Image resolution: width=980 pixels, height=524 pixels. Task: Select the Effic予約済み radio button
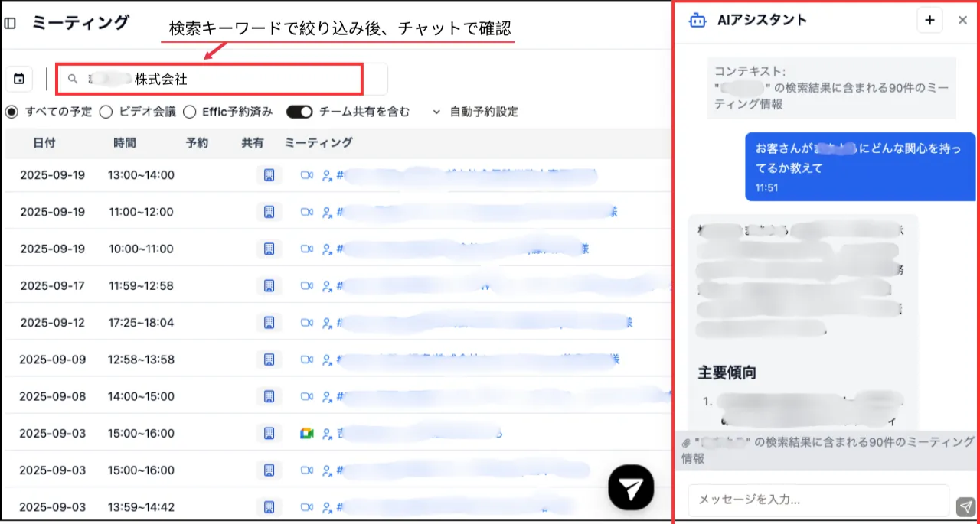[189, 112]
